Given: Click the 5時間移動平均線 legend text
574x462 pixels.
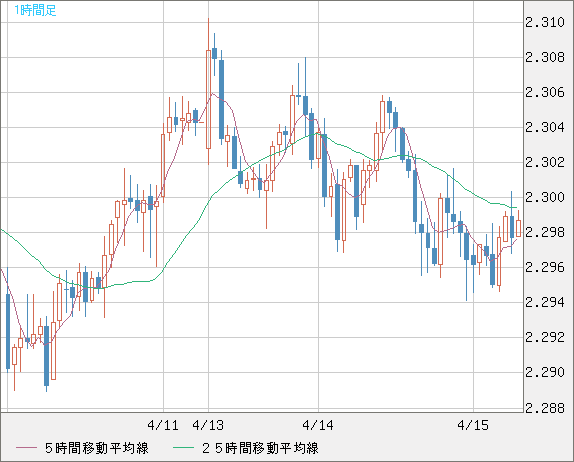Looking at the screenshot, I should tap(97, 448).
